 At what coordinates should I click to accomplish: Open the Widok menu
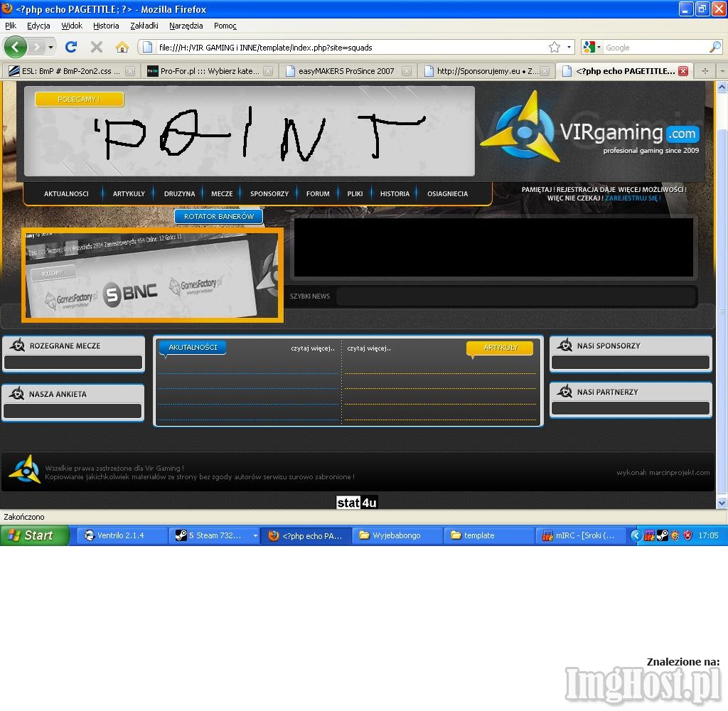(x=72, y=26)
